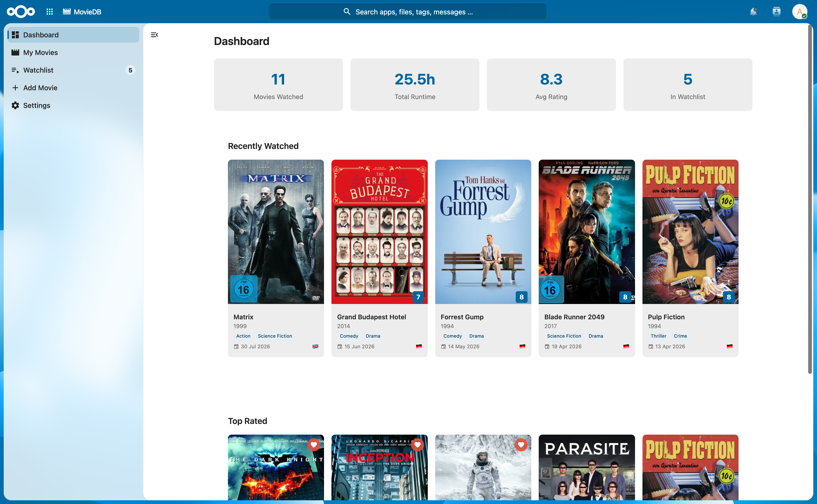Open the Watchlist navigation item
Viewport: 817px width, 504px height.
[x=73, y=70]
